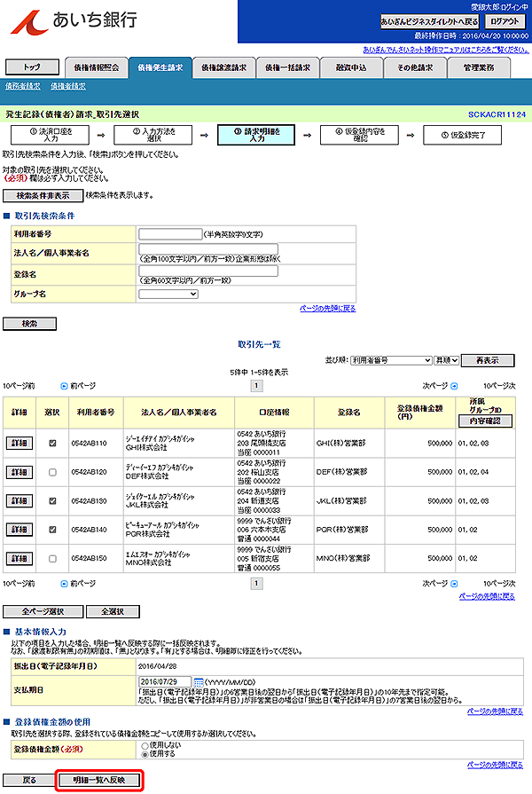
Task: Click the upper 10ページ次 text
Action: [499, 386]
